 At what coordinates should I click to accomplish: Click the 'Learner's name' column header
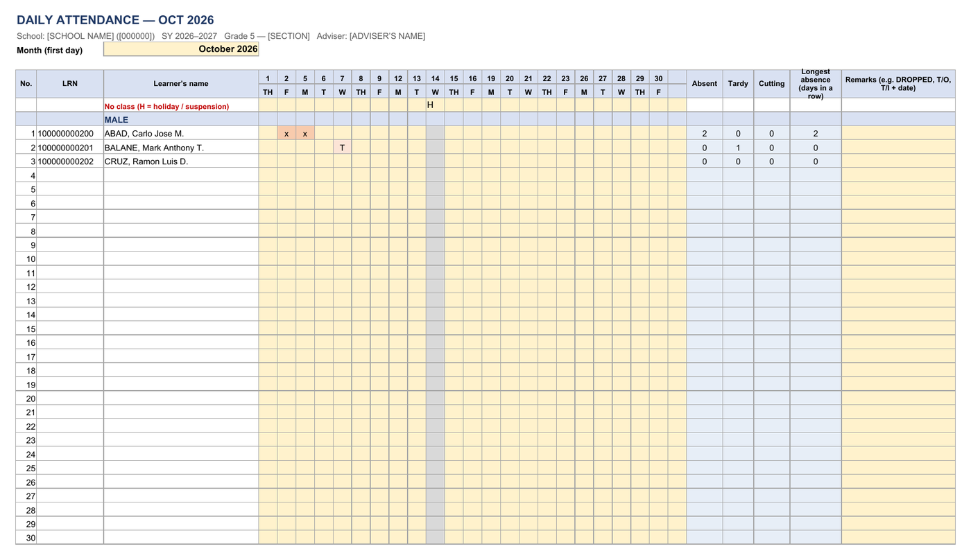[x=181, y=84]
